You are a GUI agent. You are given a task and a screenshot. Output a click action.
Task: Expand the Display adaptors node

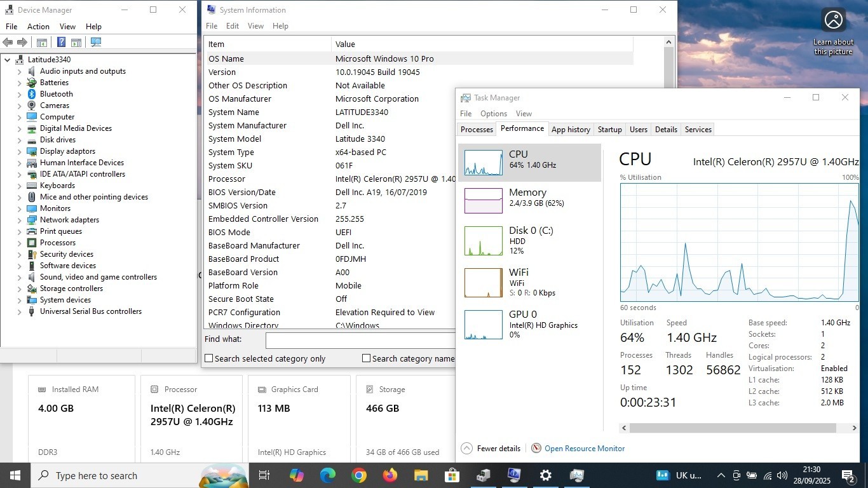tap(20, 151)
